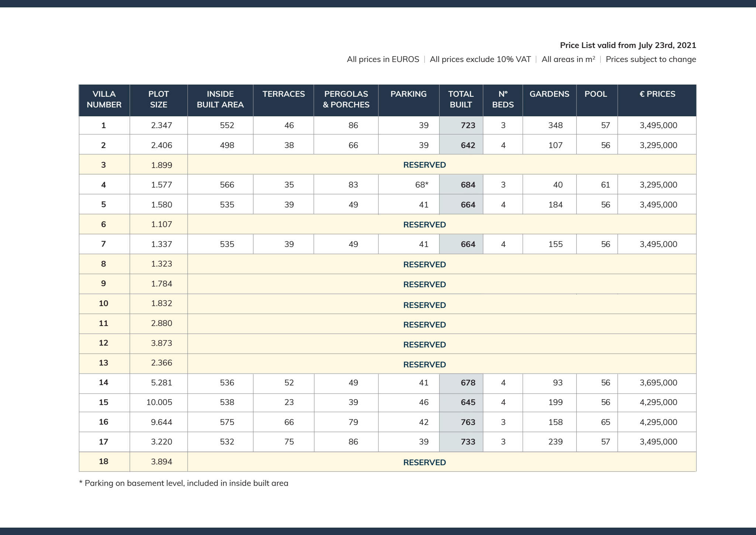
Task: Click RESERVED label in villa 3 row
Action: pyautogui.click(x=425, y=165)
